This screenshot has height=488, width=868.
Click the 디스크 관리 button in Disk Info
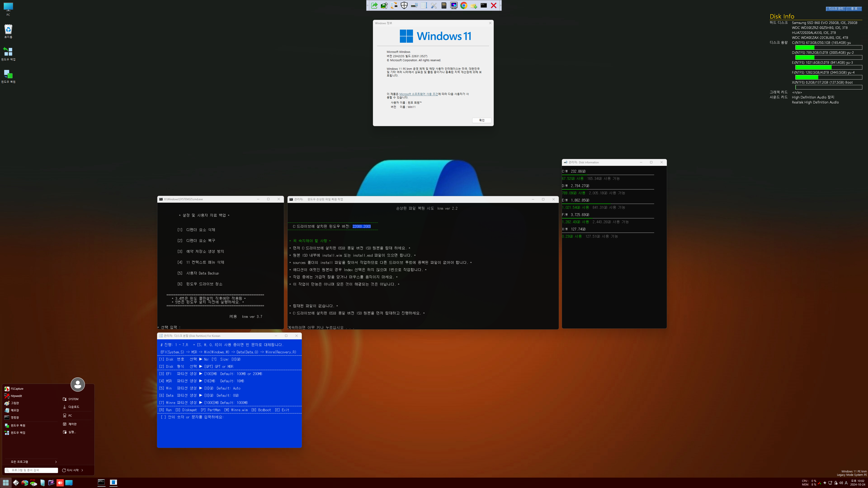coord(836,9)
